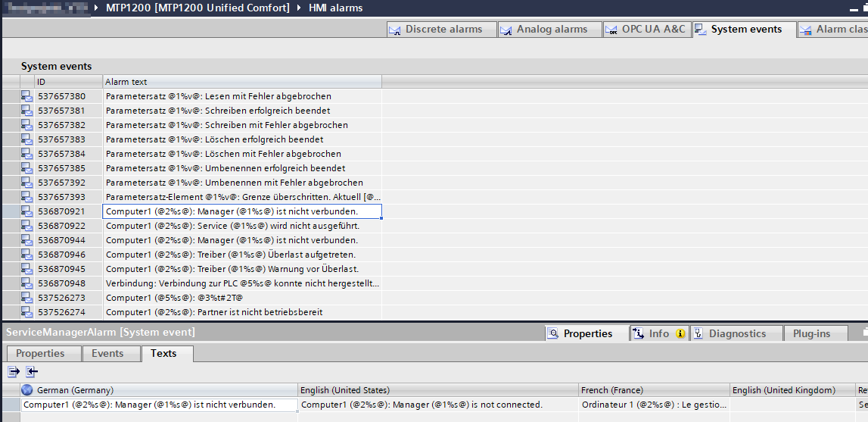The width and height of the screenshot is (868, 422).
Task: Select text 'Löschen mit Fehler abgebrochen' row
Action: [242, 154]
